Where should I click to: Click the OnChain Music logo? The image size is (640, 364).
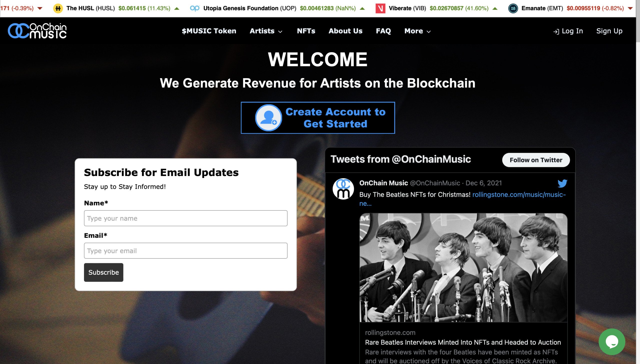click(37, 31)
